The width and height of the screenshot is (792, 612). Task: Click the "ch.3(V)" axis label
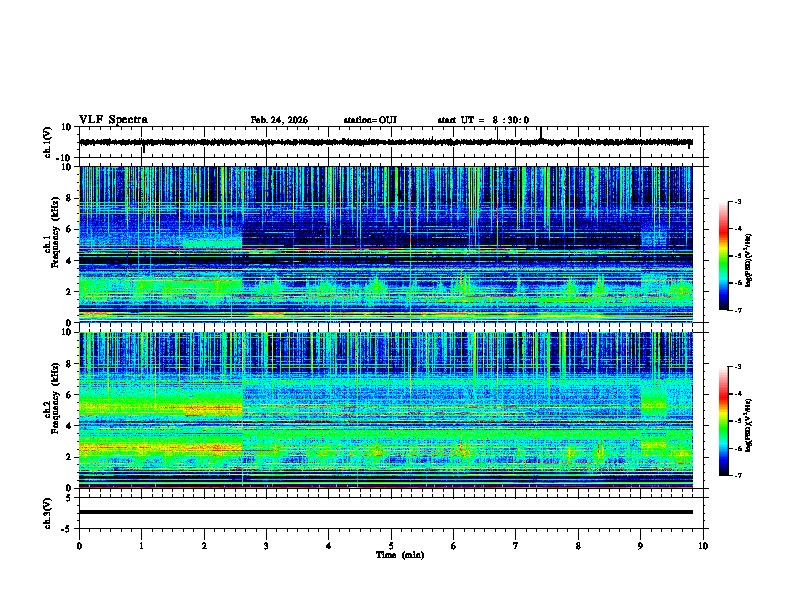pyautogui.click(x=48, y=514)
